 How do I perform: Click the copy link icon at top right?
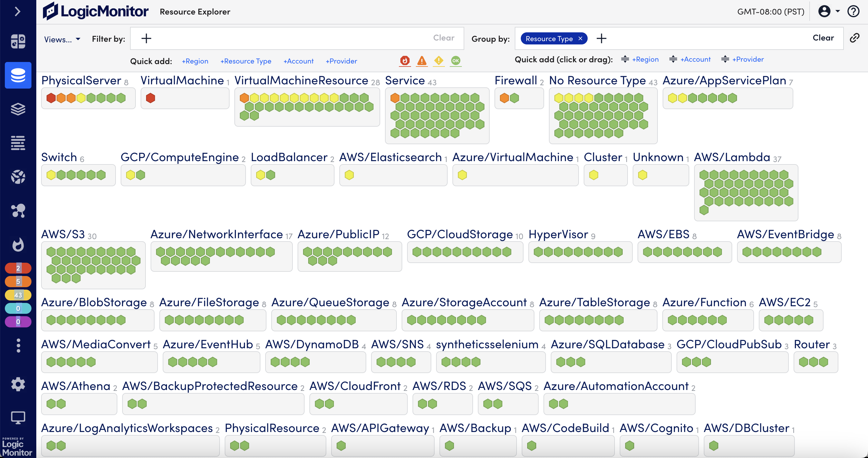[854, 38]
